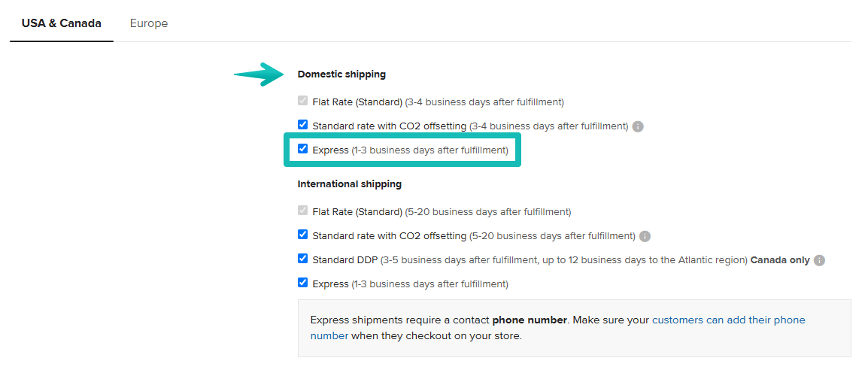Screen dimensions: 868x370
Task: Click greyed domestic Flat Rate (Standard) checkbox
Action: (x=302, y=102)
